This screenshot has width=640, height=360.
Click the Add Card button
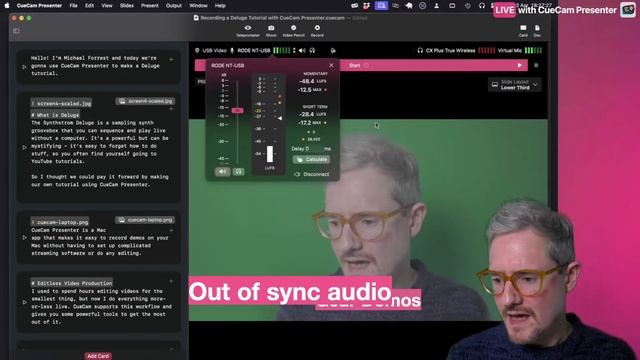(98, 356)
